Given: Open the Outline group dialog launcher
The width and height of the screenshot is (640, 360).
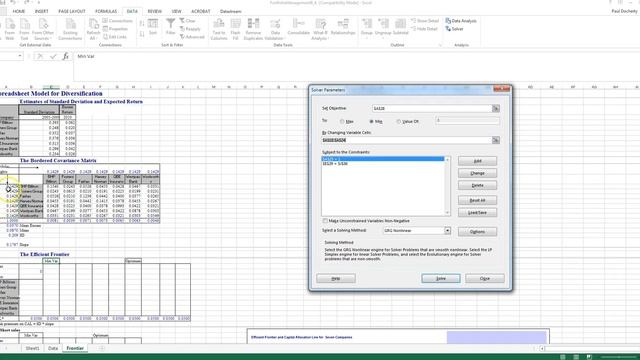Looking at the screenshot, I should 440,45.
